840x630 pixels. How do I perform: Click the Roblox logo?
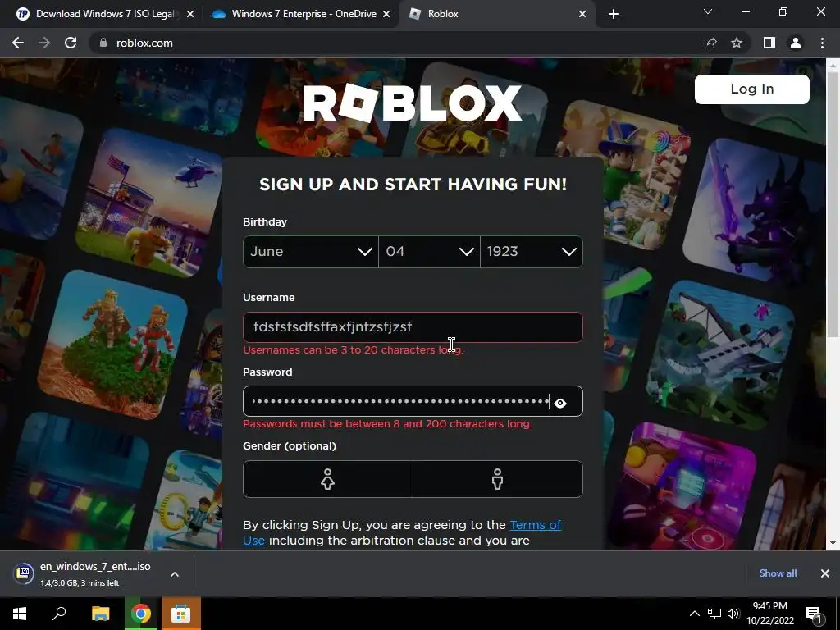point(413,103)
